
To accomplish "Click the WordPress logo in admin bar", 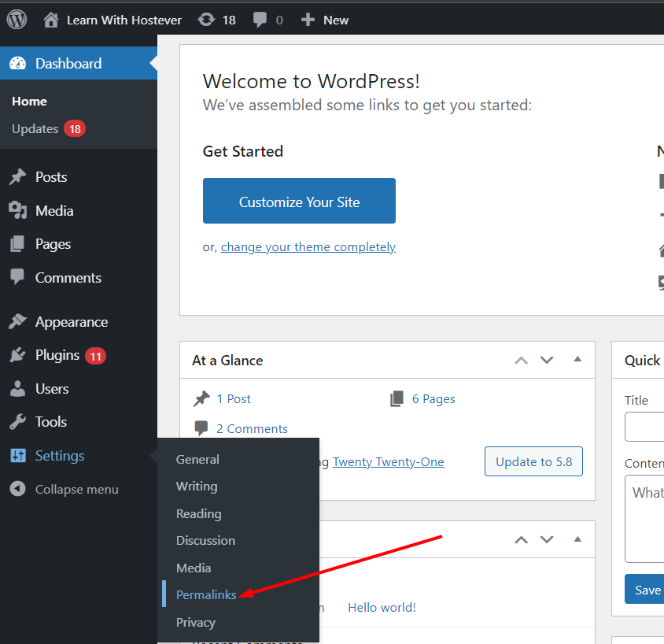I will pyautogui.click(x=17, y=20).
